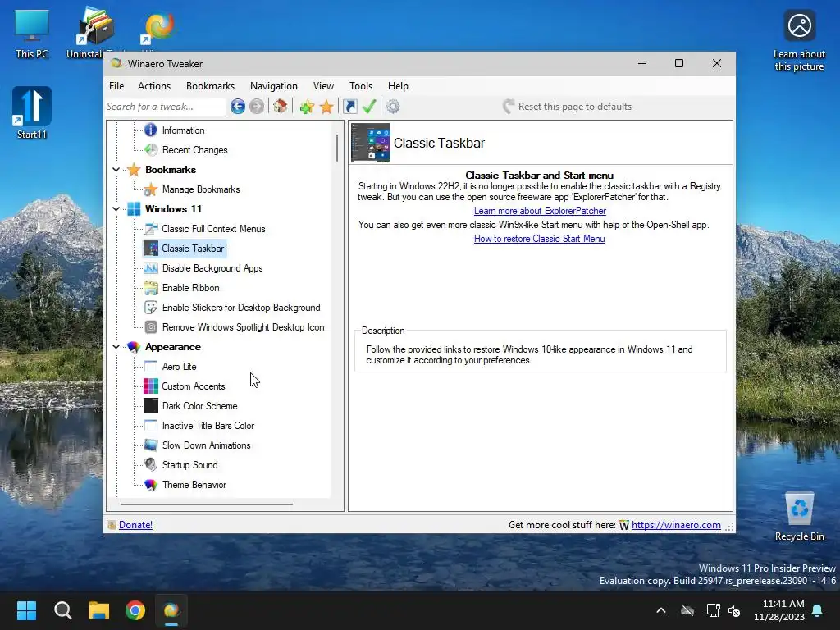Show hidden tray icons chevron

pos(661,610)
